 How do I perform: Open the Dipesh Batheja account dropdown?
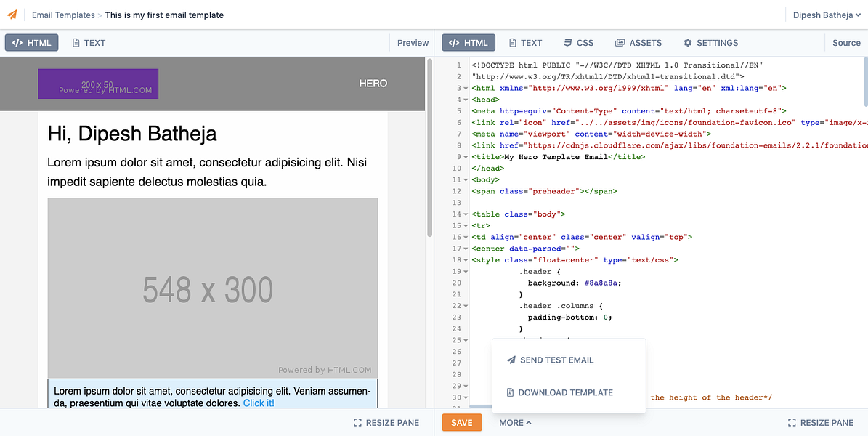827,15
